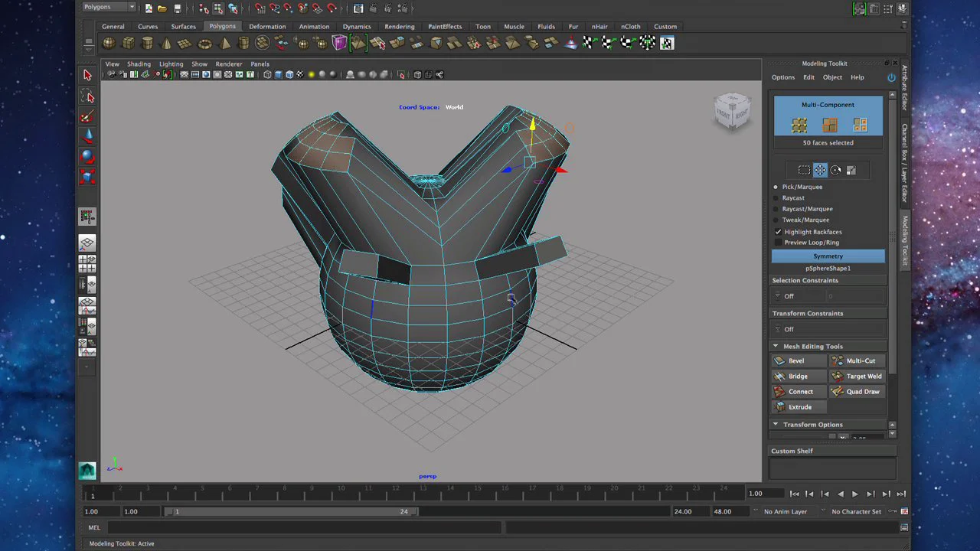The width and height of the screenshot is (980, 551).
Task: Activate the Target Weld tool
Action: pyautogui.click(x=857, y=376)
